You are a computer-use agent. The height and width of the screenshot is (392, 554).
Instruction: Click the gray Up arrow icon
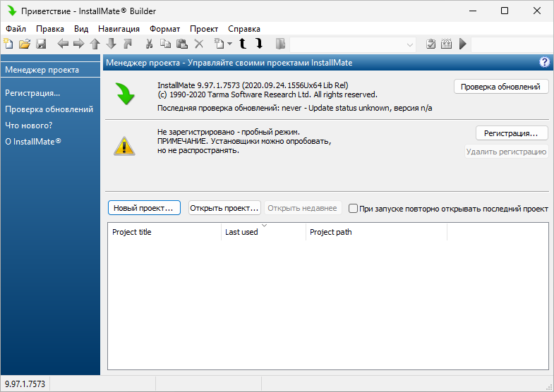pyautogui.click(x=95, y=44)
